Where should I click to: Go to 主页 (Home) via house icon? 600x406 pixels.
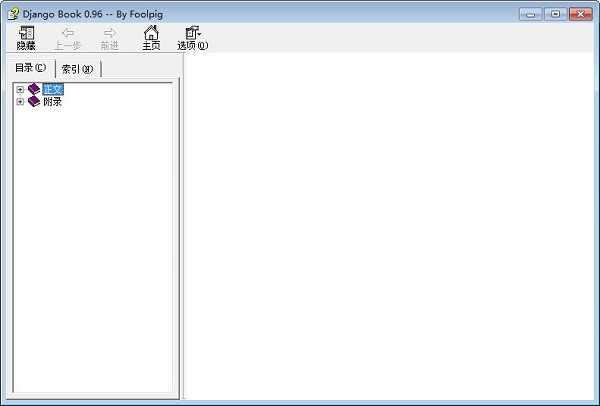coord(151,33)
